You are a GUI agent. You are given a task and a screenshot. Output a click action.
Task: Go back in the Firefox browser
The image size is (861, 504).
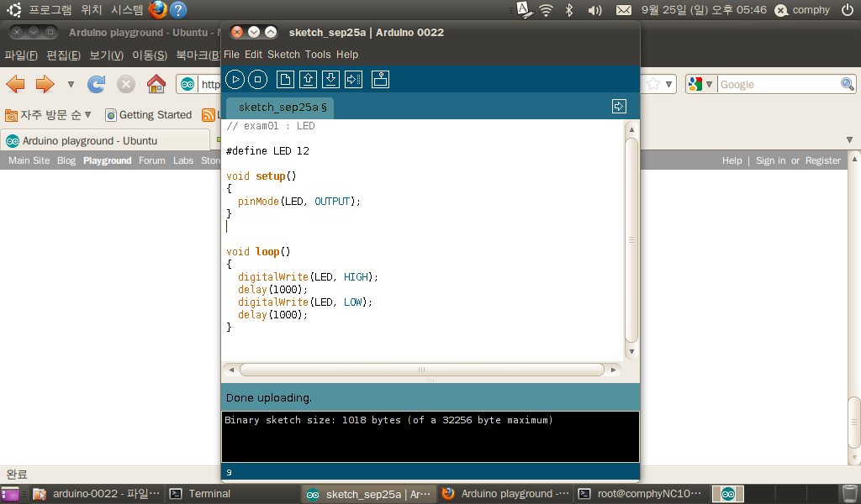(x=15, y=84)
